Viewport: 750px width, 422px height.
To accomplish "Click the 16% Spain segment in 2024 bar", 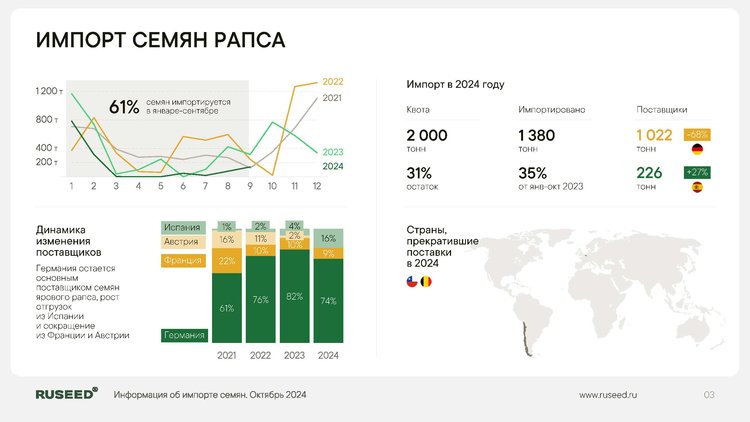I will [328, 238].
